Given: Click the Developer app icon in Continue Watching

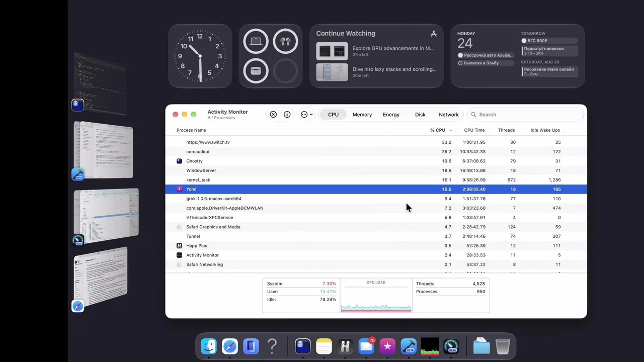Looking at the screenshot, I should click(x=434, y=34).
